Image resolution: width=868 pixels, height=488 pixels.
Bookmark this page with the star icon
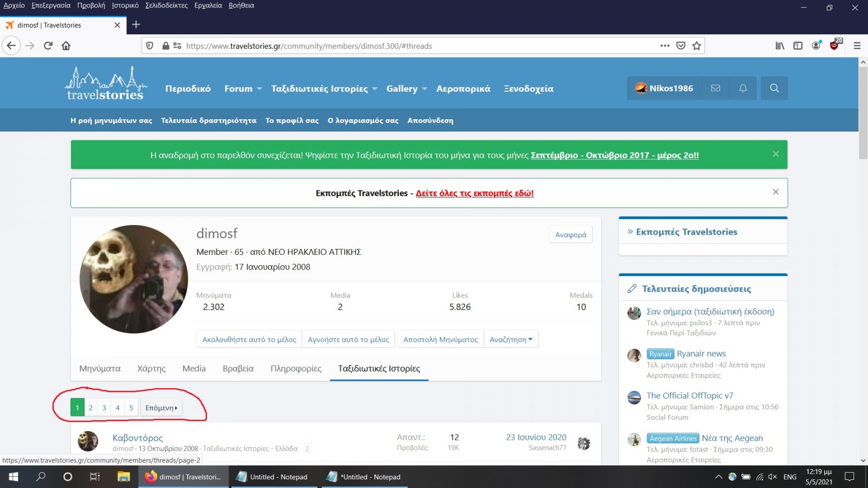697,46
